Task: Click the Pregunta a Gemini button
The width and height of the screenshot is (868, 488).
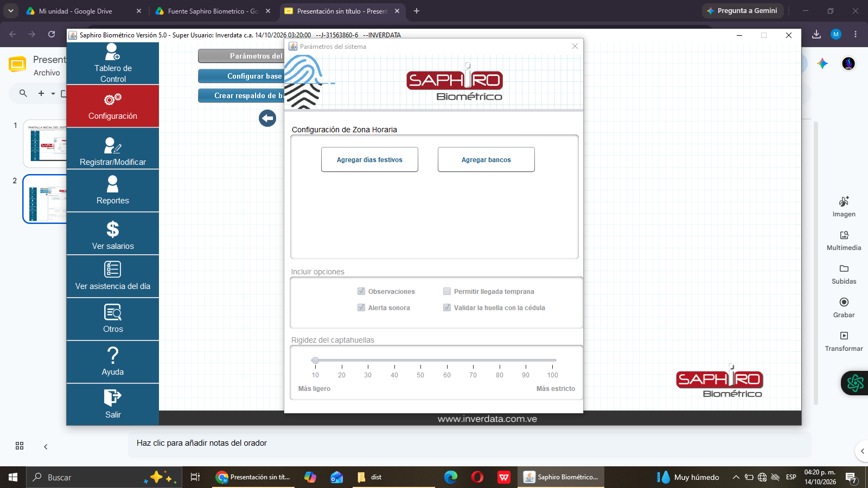Action: pyautogui.click(x=743, y=11)
